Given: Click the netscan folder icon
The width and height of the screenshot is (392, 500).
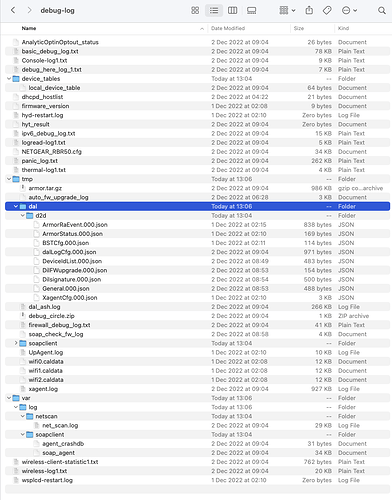Looking at the screenshot, I should point(30,416).
